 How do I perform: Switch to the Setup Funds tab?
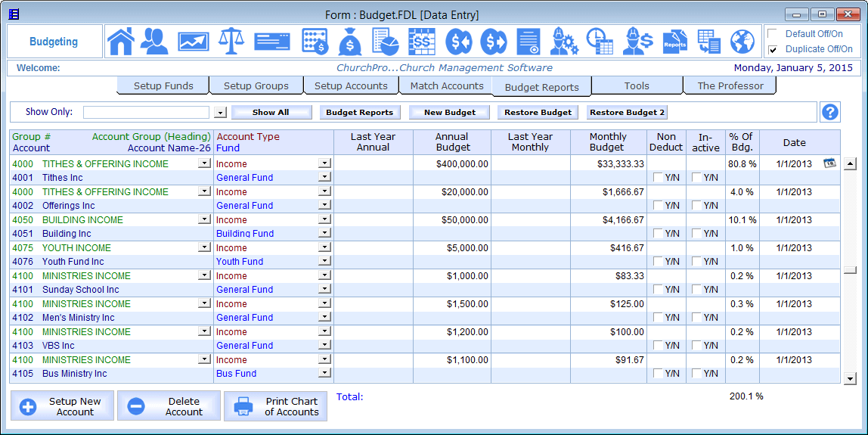tap(163, 86)
